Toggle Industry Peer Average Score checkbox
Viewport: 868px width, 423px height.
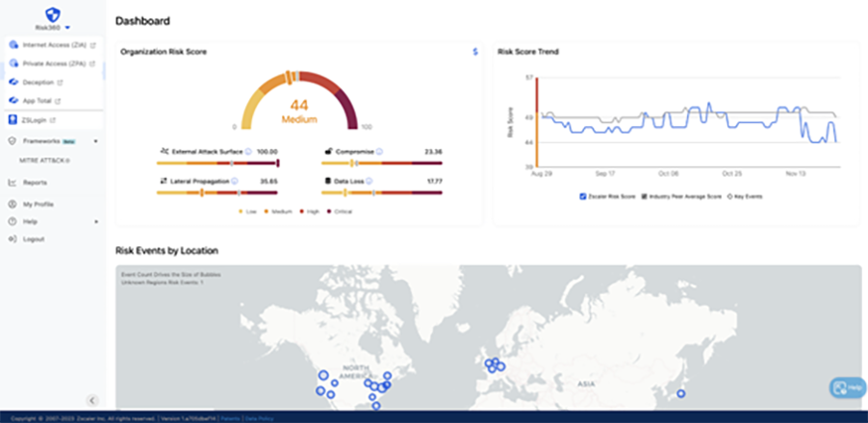tap(645, 196)
